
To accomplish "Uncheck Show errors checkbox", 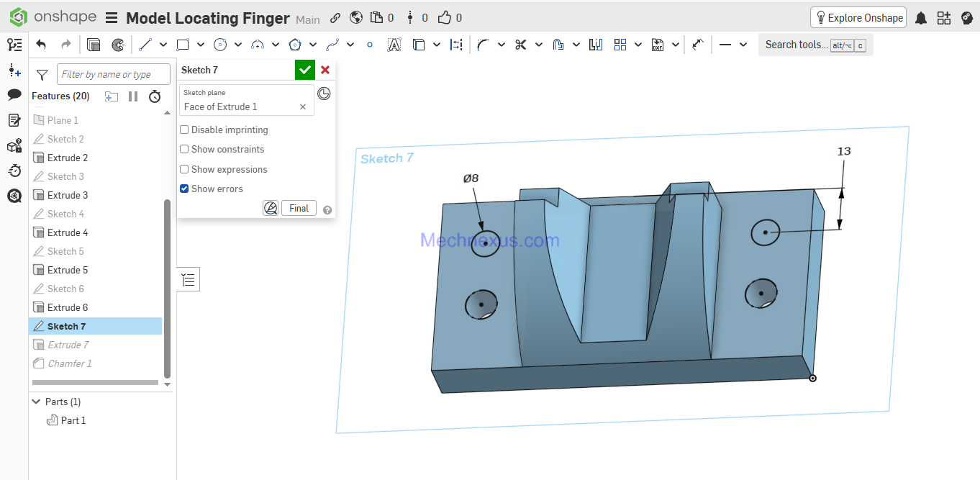I will click(x=185, y=189).
